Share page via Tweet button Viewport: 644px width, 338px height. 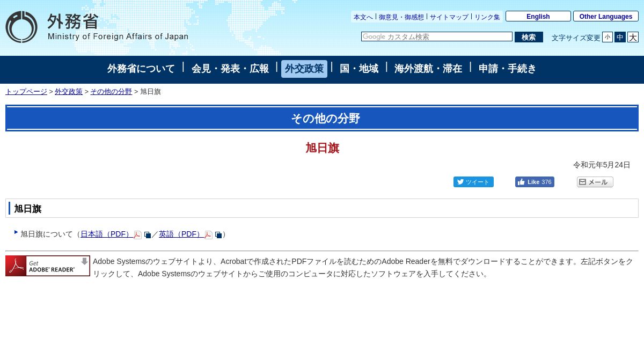[473, 182]
